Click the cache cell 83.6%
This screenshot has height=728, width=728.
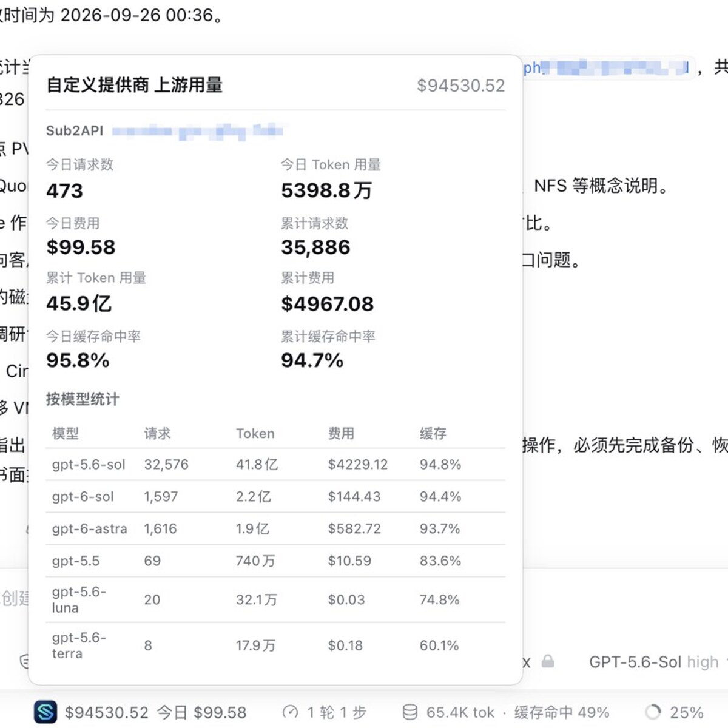tap(440, 561)
